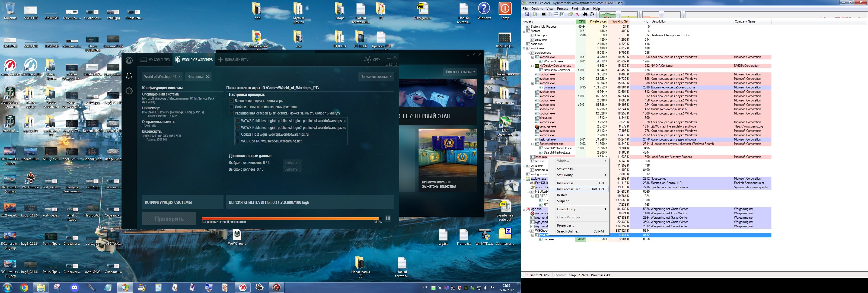Image resolution: width=868 pixels, height=293 pixels.
Task: Pause the network diagnostics in WGCheck
Action: click(388, 218)
